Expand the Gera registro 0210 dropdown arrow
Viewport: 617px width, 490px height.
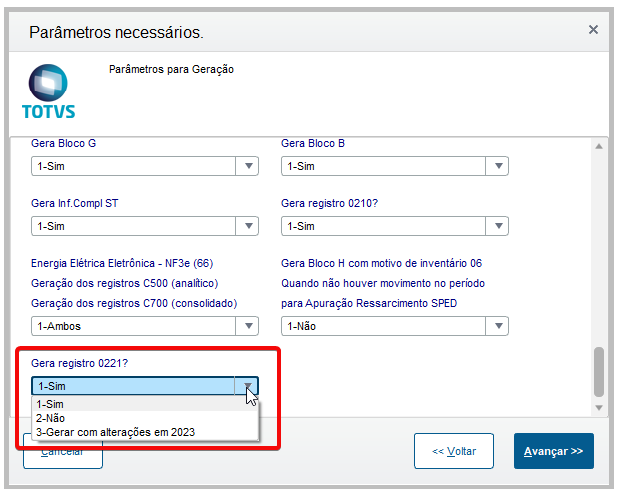click(498, 226)
